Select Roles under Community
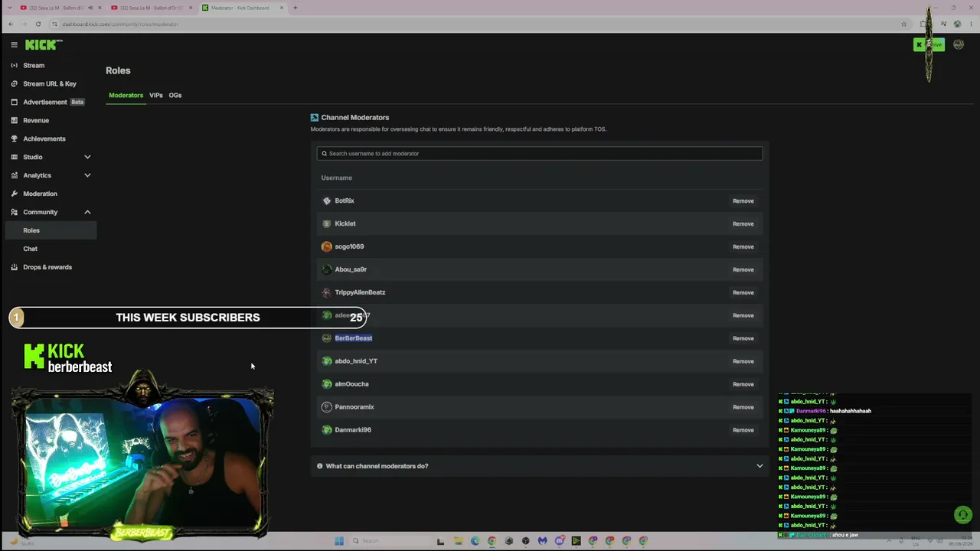This screenshot has height=551, width=980. point(51,230)
